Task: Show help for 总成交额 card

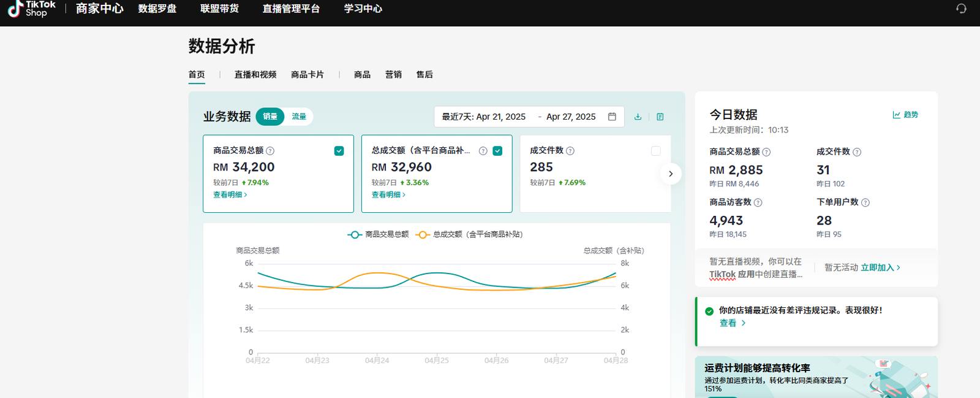Action: [483, 151]
